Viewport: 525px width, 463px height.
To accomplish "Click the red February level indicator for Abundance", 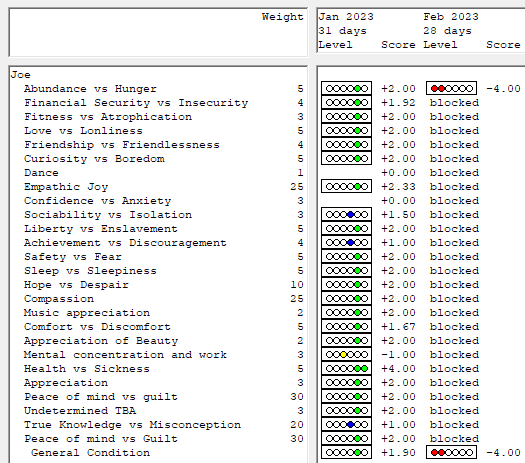I will point(451,88).
